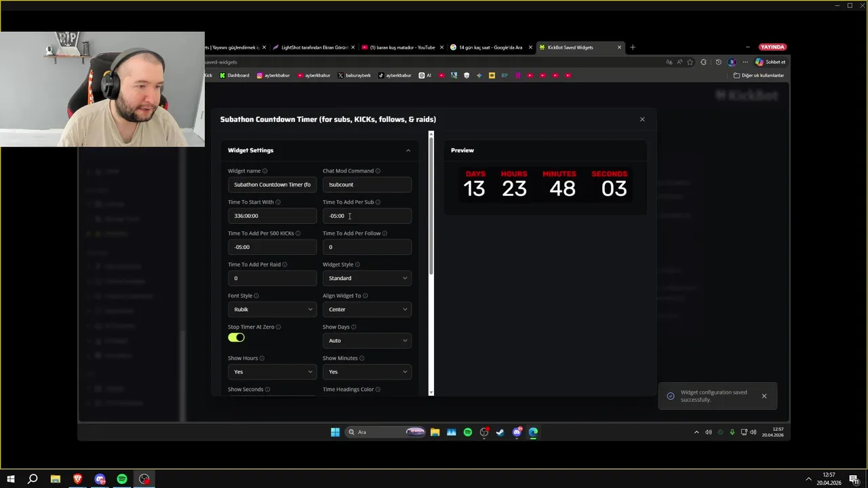Screen dimensions: 868x488
Task: Click the Time To Start With field
Action: pyautogui.click(x=272, y=216)
